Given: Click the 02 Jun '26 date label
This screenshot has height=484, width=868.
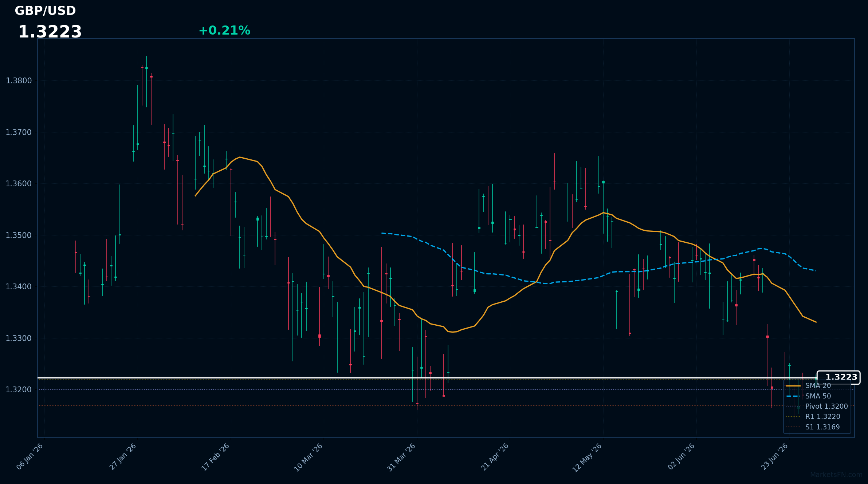Looking at the screenshot, I should coord(682,457).
